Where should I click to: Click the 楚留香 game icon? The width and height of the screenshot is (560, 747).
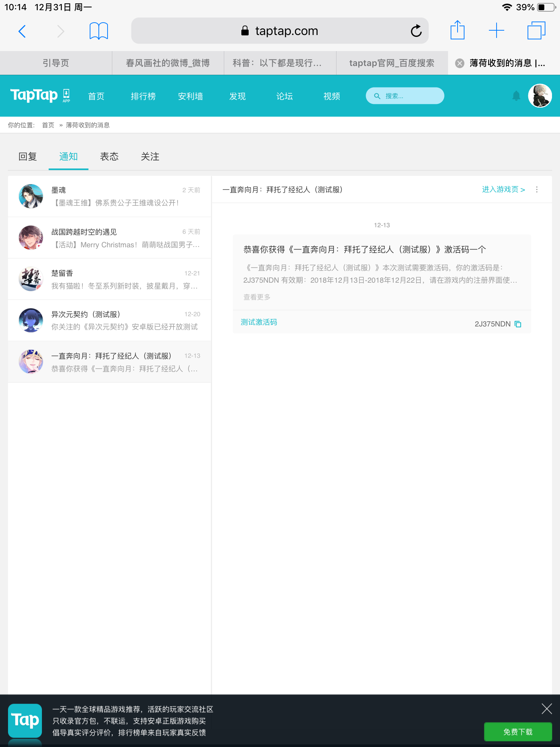(x=31, y=279)
